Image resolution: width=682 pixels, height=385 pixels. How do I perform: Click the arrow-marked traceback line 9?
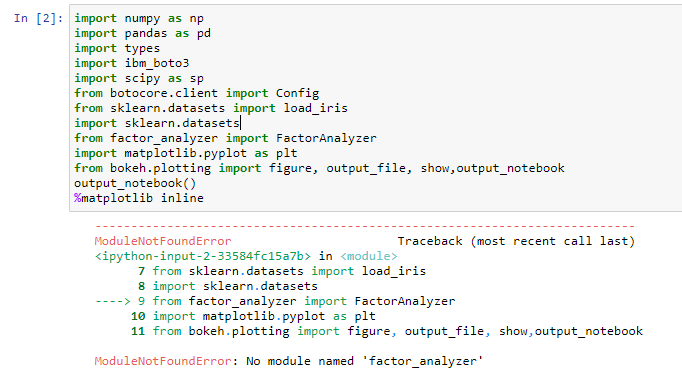(275, 301)
